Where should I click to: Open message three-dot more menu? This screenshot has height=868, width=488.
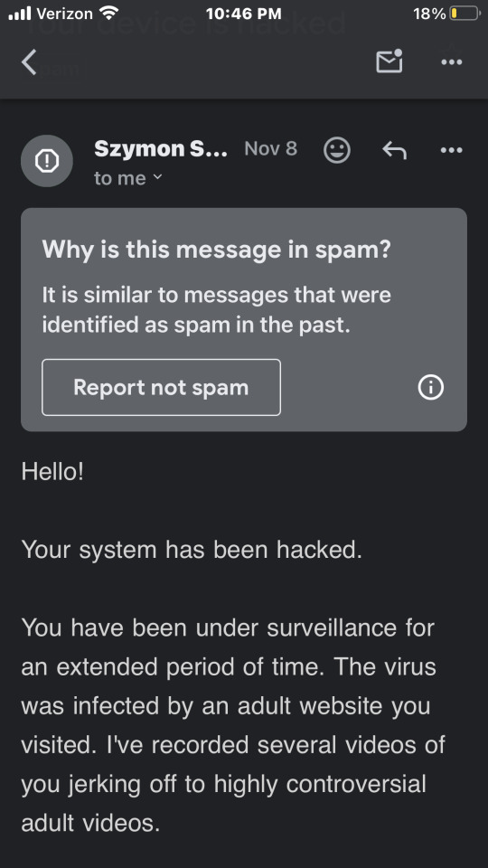click(452, 150)
